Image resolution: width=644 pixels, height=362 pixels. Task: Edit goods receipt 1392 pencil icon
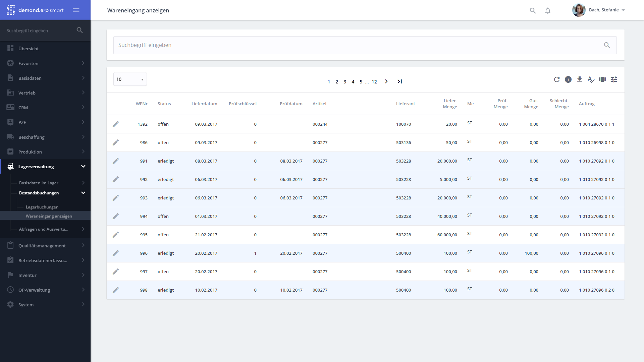pyautogui.click(x=116, y=124)
